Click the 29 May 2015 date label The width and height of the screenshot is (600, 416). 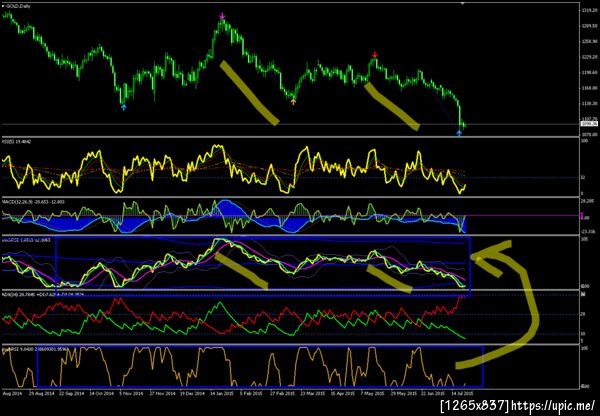pos(403,393)
